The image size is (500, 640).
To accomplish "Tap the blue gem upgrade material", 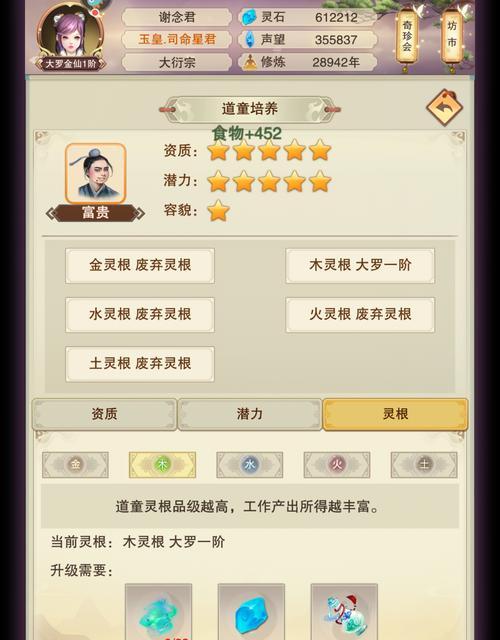I will [251, 612].
